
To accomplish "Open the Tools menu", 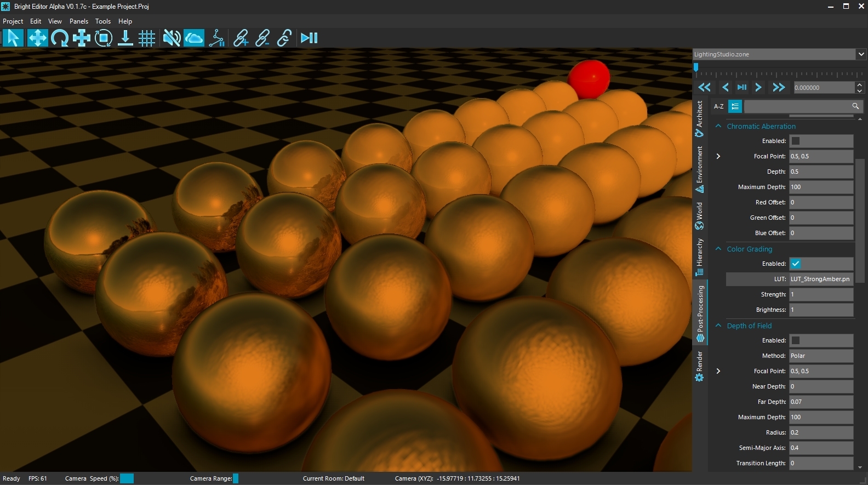I will [103, 21].
